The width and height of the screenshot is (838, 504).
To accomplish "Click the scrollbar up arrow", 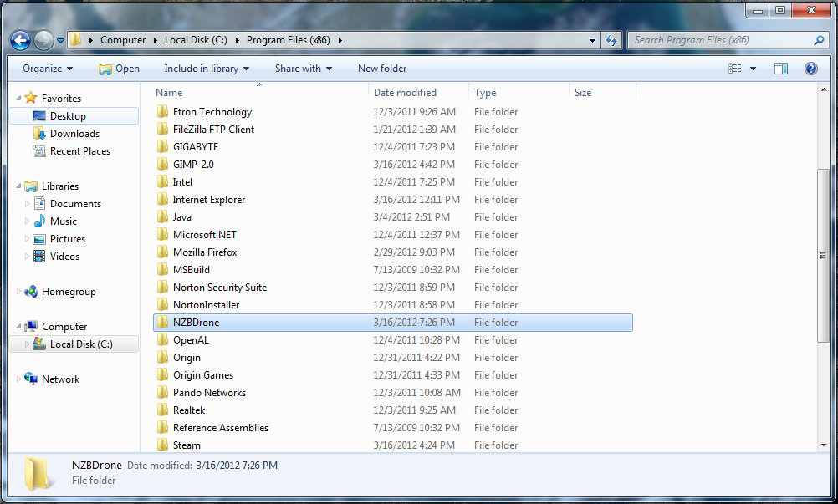I will [x=824, y=89].
